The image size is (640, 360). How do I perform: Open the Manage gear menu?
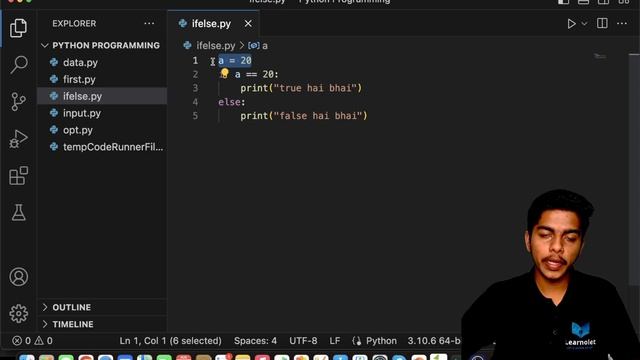tap(18, 313)
